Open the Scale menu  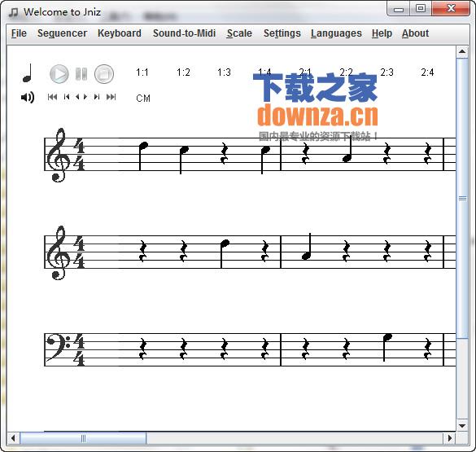(239, 33)
